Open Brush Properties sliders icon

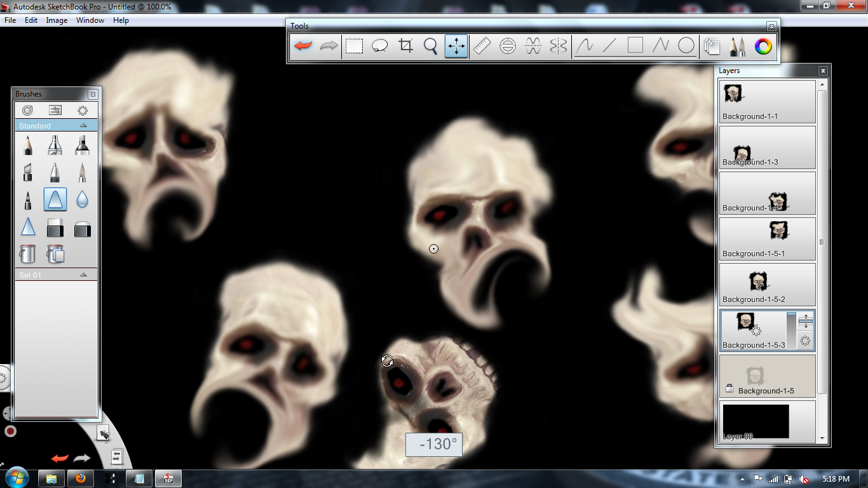[x=55, y=111]
